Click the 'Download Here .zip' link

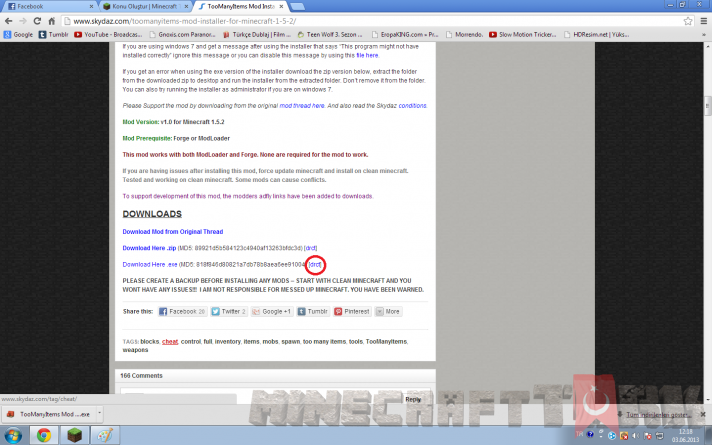coord(149,248)
